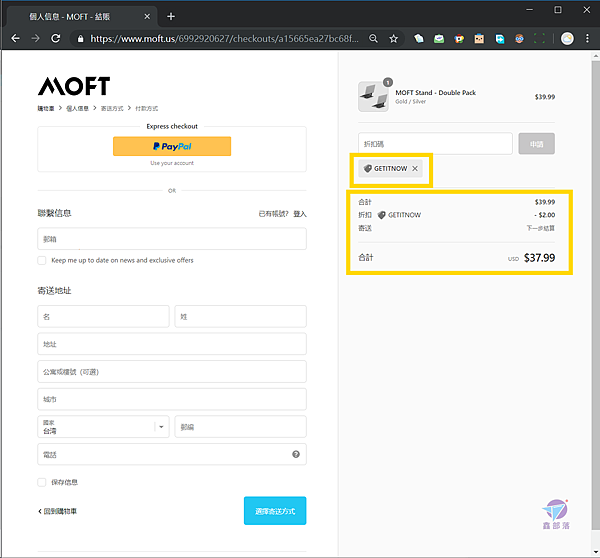Check the 保存信息 save information box
Viewport: 600px width, 558px height.
42,482
